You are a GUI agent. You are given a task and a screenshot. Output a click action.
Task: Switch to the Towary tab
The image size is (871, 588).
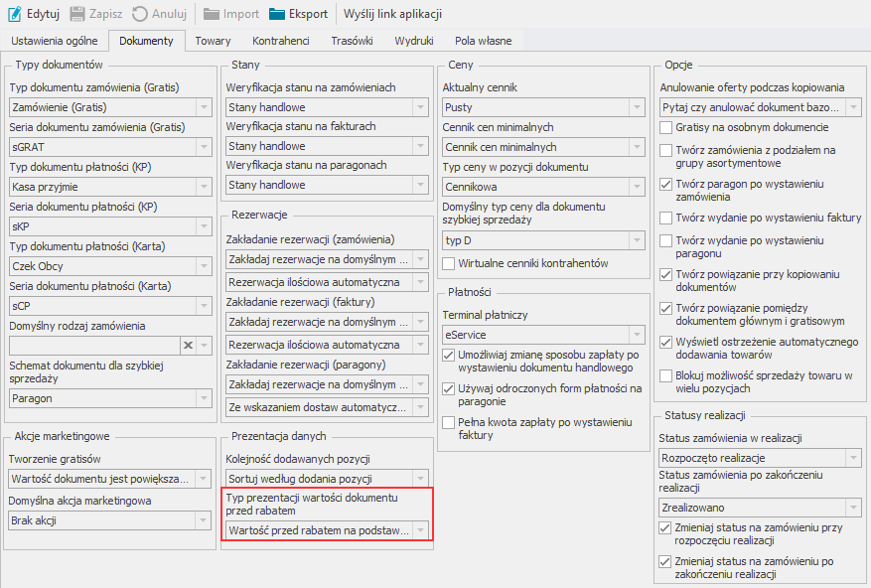coord(213,41)
